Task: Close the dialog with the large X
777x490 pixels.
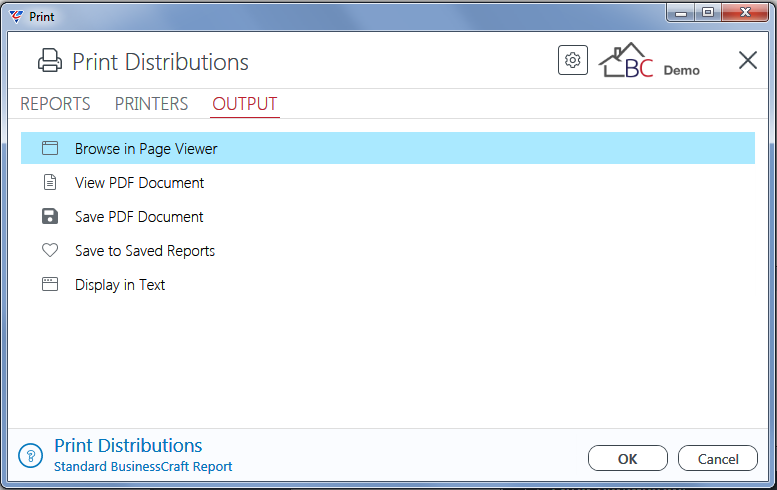Action: [747, 60]
